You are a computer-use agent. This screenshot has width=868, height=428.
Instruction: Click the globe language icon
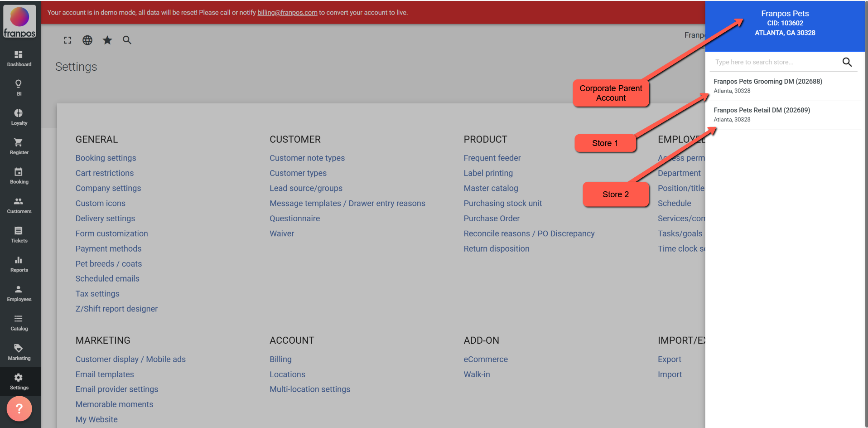87,40
